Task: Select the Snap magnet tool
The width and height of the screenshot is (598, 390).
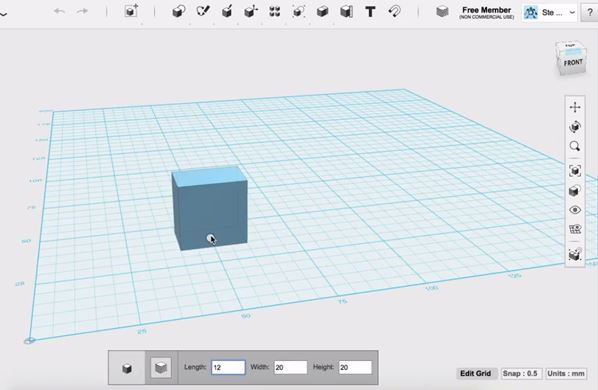Action: 394,11
